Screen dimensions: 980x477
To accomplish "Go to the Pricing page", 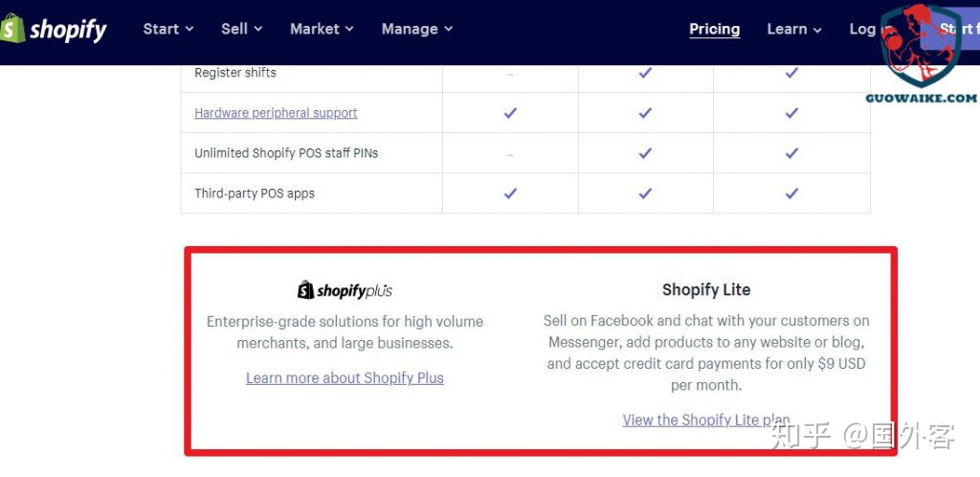I will [714, 29].
